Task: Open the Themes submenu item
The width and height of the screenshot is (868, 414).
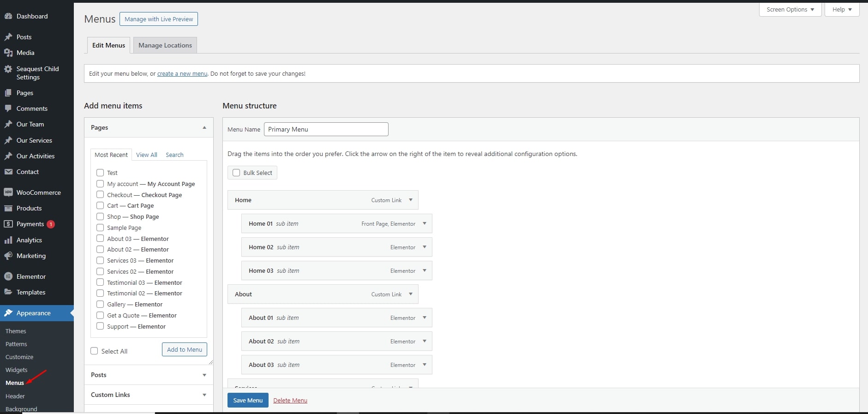Action: (x=16, y=331)
